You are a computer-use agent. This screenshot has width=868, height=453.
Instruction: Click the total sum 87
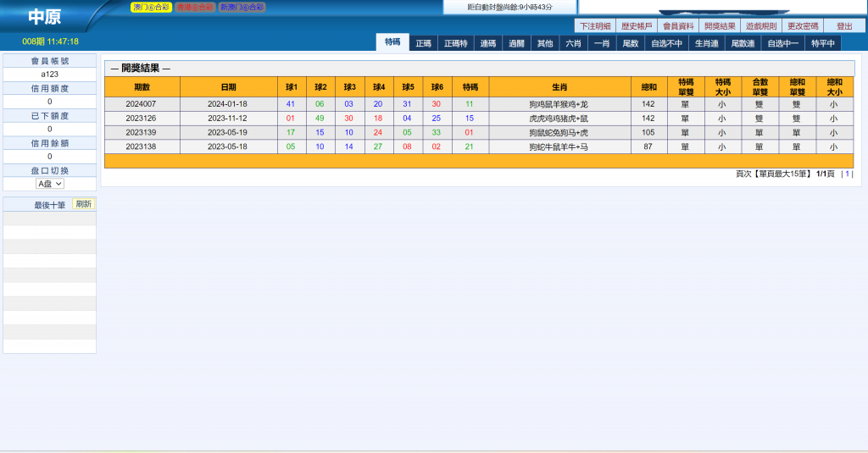pyautogui.click(x=648, y=147)
